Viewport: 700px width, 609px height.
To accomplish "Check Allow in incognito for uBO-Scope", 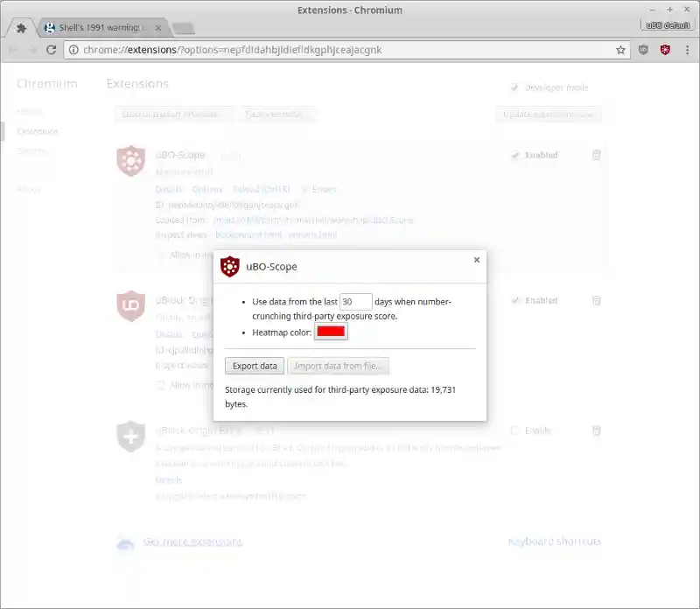I will point(160,255).
